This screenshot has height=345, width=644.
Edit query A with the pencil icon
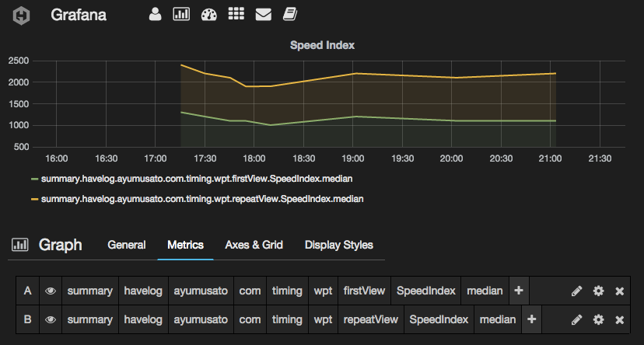(576, 291)
